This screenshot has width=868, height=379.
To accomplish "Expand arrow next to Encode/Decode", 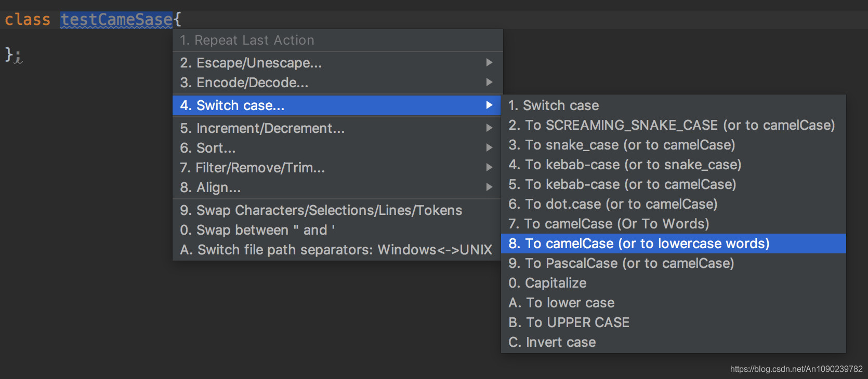I will pos(489,82).
